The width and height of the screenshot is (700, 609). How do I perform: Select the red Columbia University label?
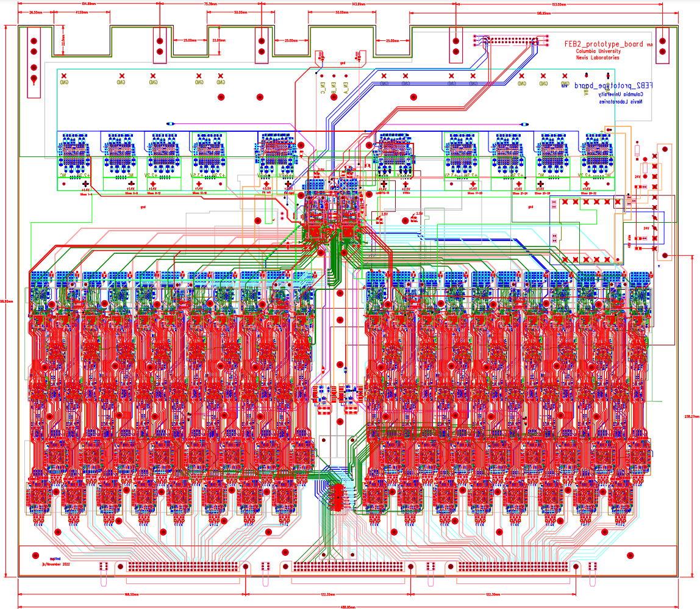[597, 52]
